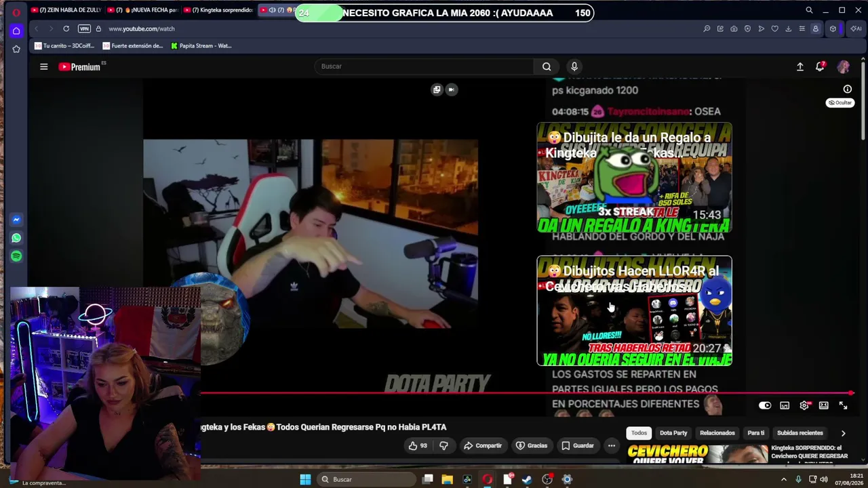Start voice search with the microphone
Viewport: 868px width, 488px height.
pyautogui.click(x=574, y=66)
